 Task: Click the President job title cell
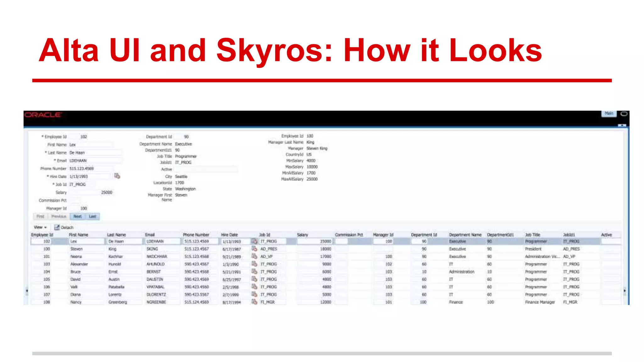point(533,249)
